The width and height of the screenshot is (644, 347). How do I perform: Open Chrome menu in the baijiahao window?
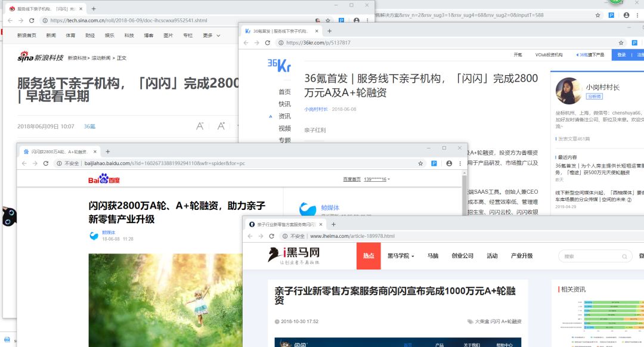(460, 163)
